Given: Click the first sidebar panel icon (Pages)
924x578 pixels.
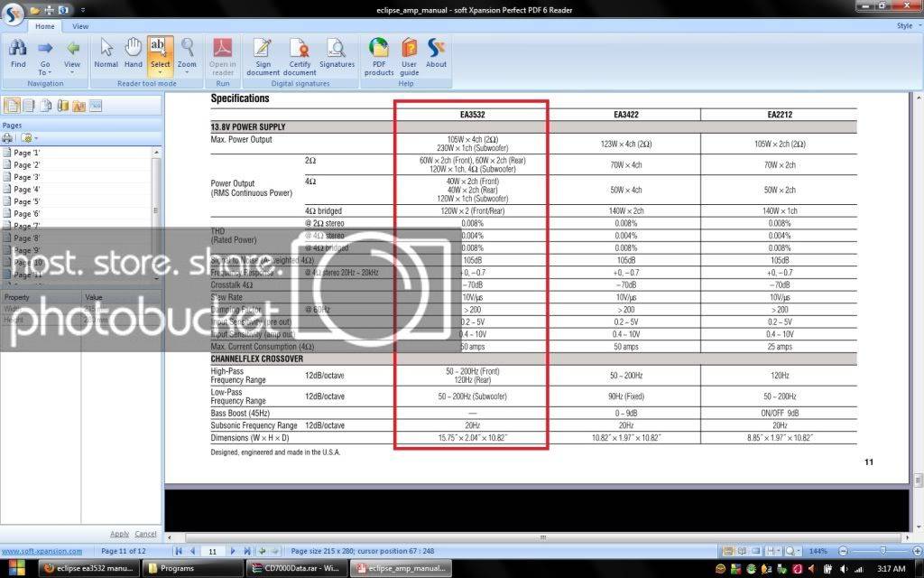Looking at the screenshot, I should pyautogui.click(x=11, y=106).
